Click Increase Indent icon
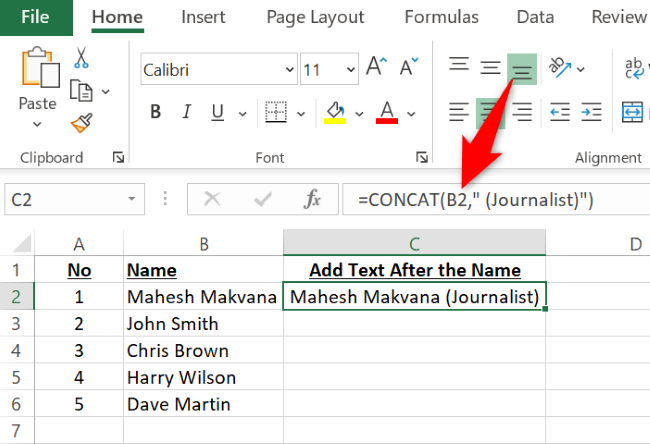This screenshot has width=650, height=444. (x=591, y=112)
